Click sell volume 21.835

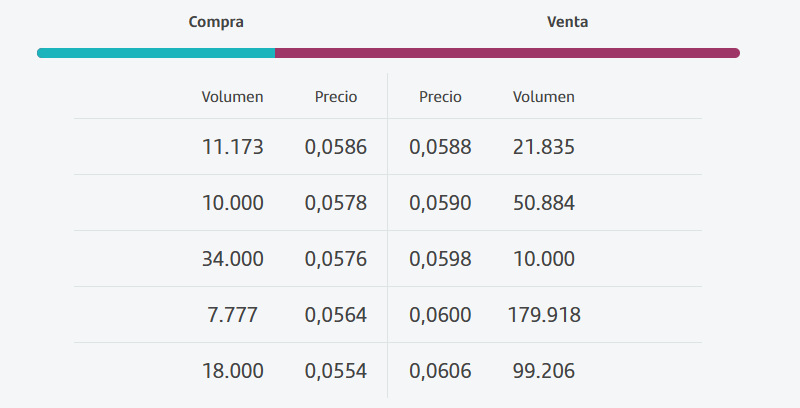tap(544, 147)
